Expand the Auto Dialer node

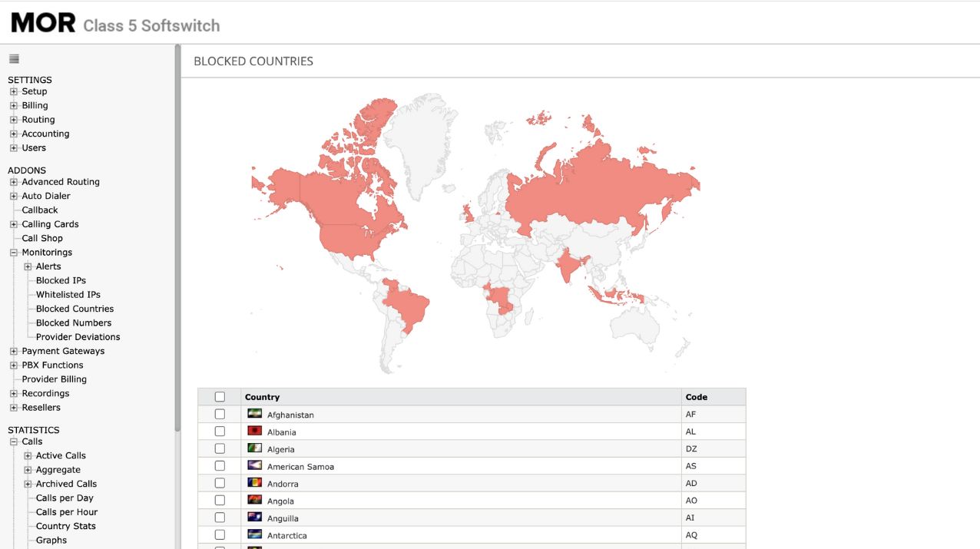14,197
